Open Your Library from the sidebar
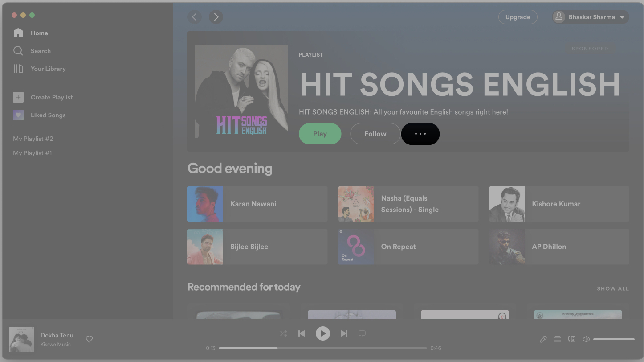Image resolution: width=644 pixels, height=362 pixels. (18, 68)
